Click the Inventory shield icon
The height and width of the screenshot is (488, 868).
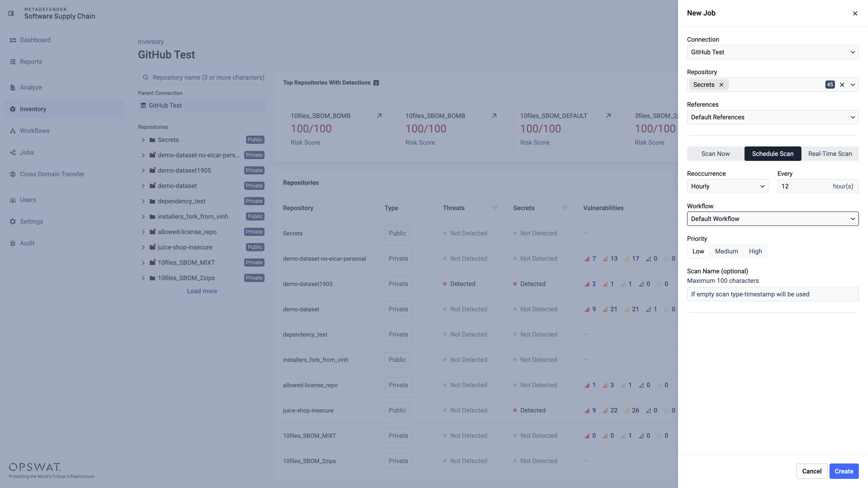13,109
